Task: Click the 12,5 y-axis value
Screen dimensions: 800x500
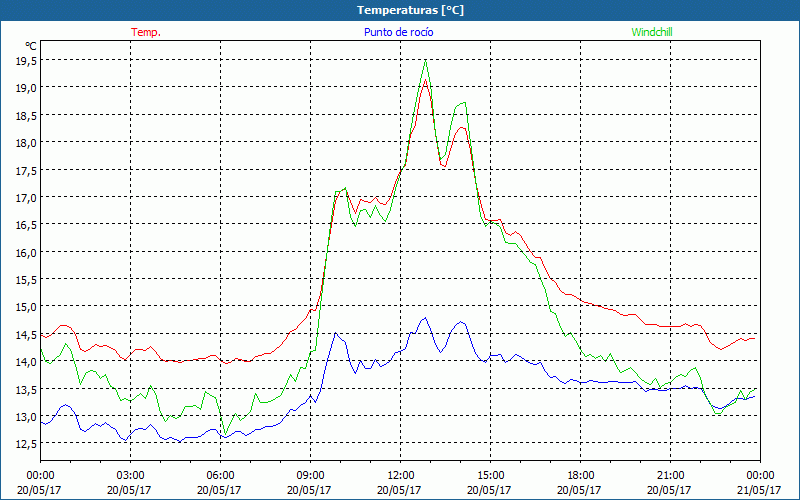Action: (x=25, y=444)
